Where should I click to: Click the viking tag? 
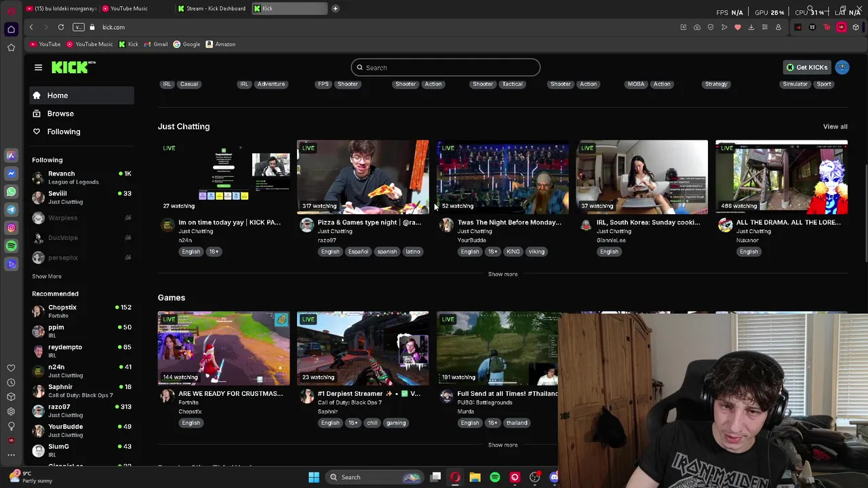pyautogui.click(x=536, y=251)
